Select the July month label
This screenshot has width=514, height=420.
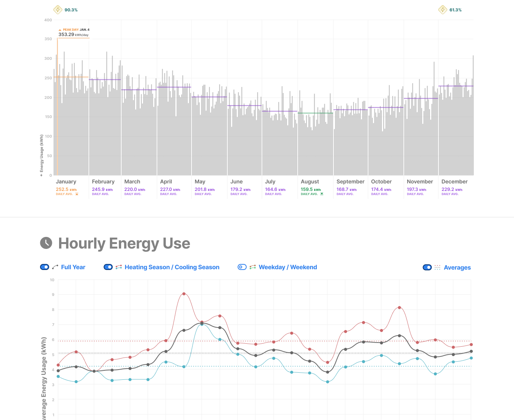click(270, 182)
